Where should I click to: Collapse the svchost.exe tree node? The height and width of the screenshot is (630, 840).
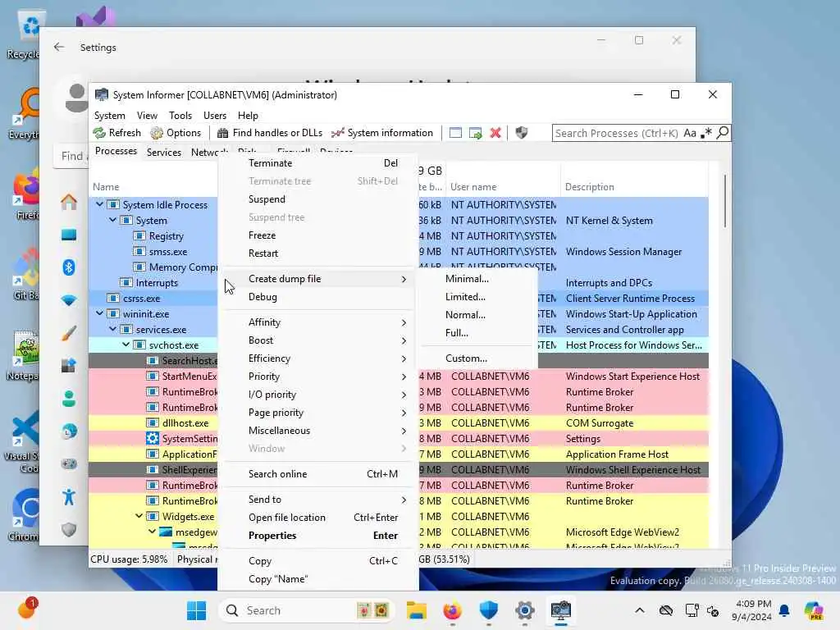126,345
